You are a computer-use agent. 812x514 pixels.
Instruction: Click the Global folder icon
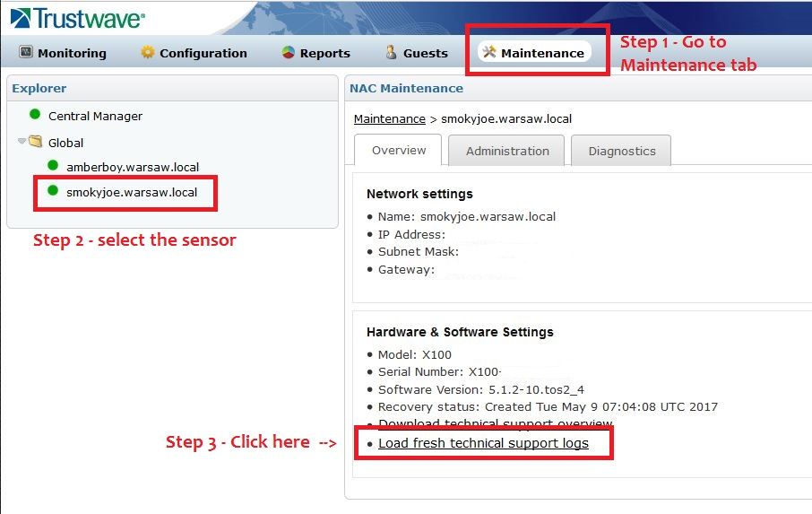36,142
